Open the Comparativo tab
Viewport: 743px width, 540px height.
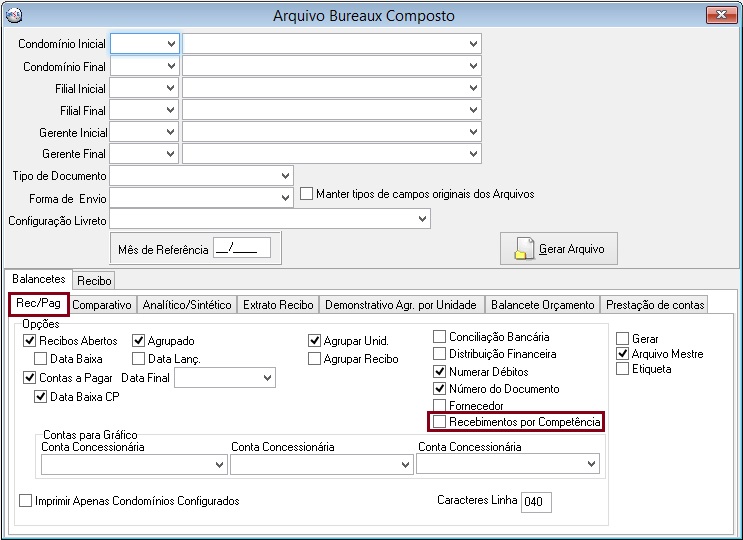[102, 305]
